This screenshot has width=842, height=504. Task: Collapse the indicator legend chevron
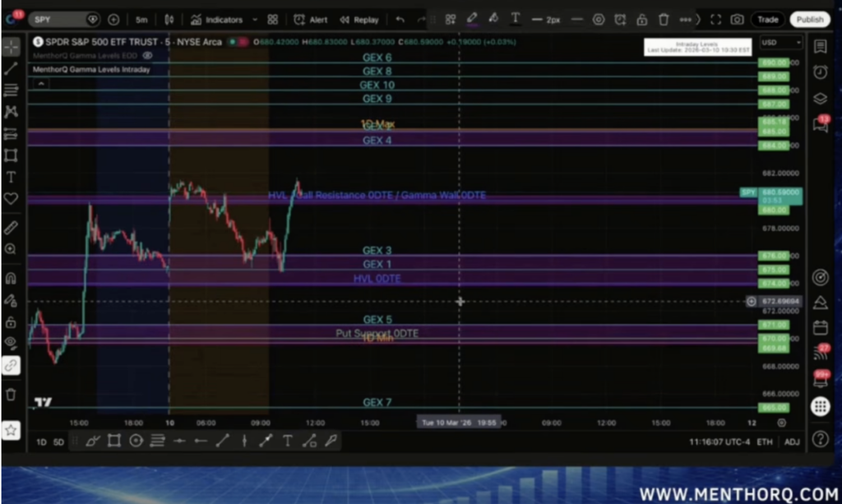coord(41,83)
